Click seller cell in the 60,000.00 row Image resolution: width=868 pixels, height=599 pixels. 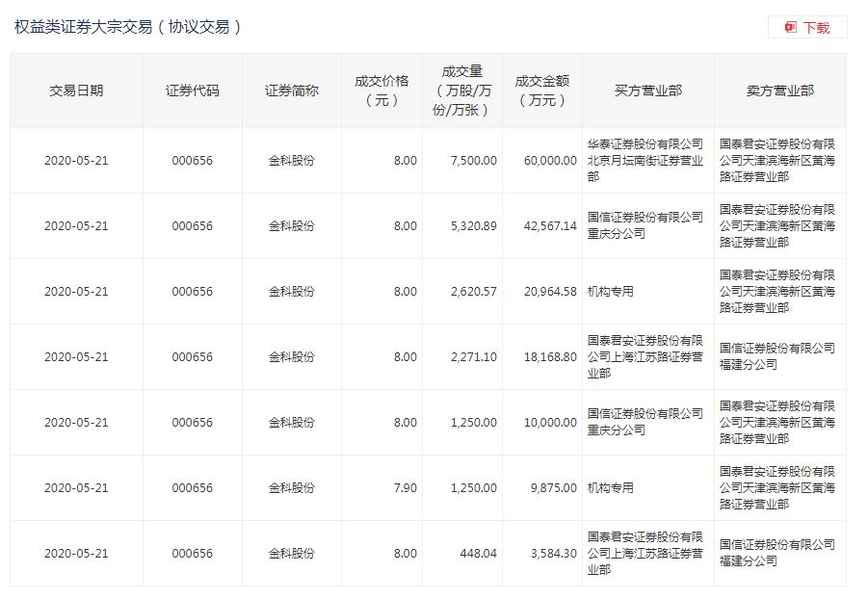click(x=777, y=161)
